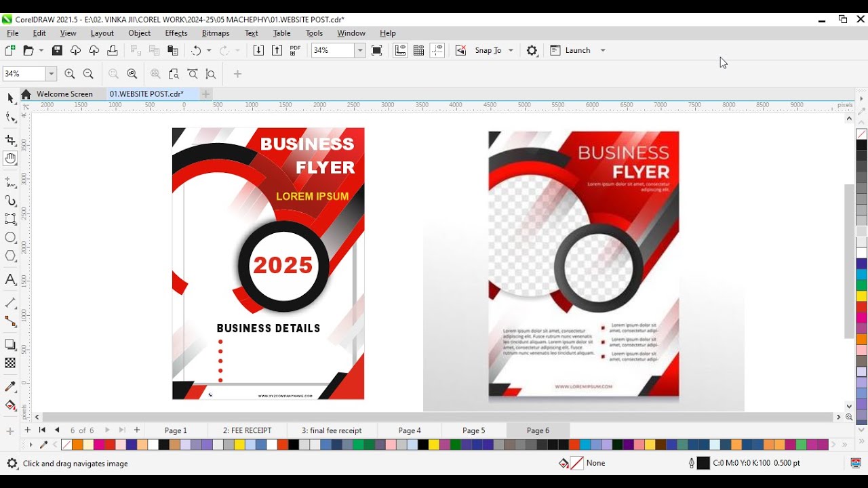Switch to the Welcome Screen tab

pyautogui.click(x=64, y=94)
